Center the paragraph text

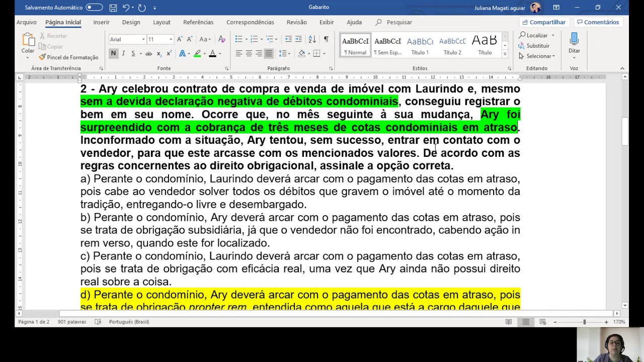pyautogui.click(x=249, y=53)
